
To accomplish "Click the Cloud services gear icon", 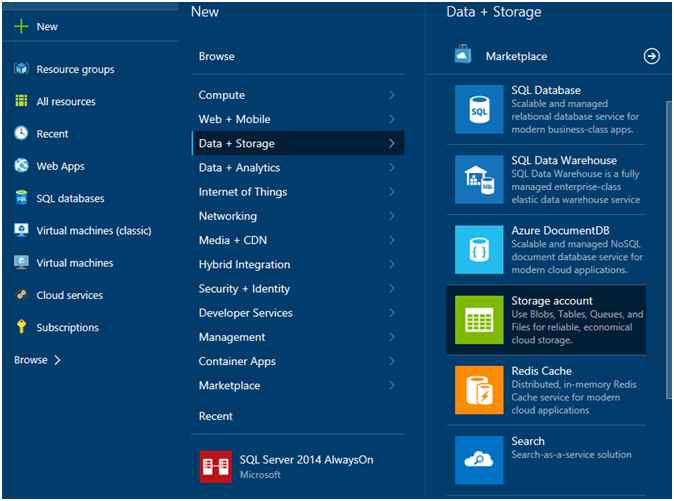I will (21, 295).
